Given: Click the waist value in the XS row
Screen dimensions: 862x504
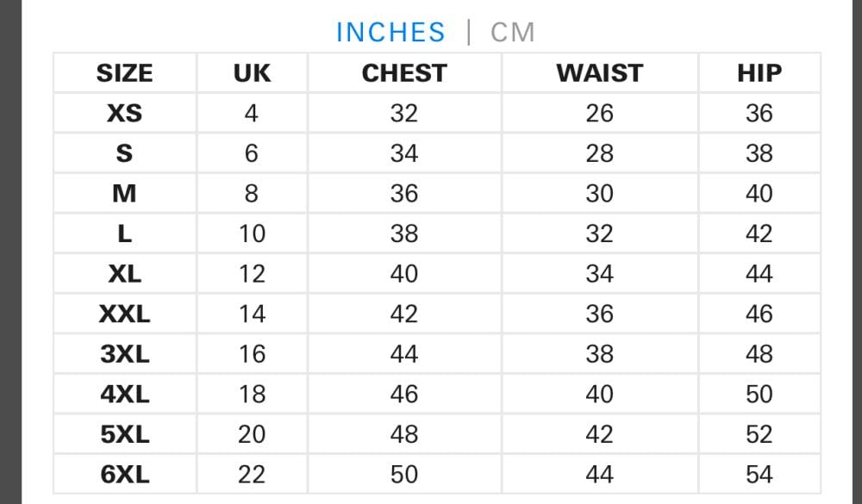Looking at the screenshot, I should [x=599, y=113].
